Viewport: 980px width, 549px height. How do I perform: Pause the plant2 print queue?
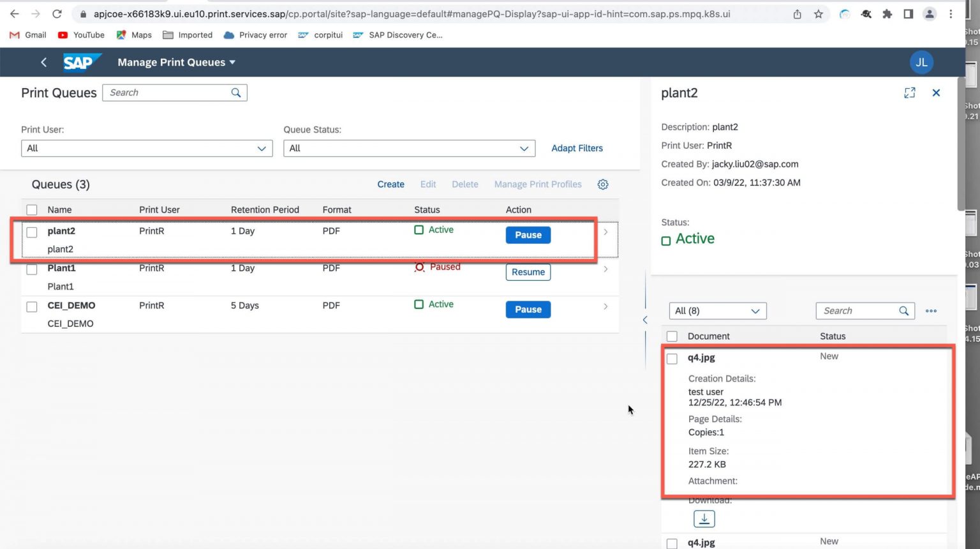tap(528, 235)
